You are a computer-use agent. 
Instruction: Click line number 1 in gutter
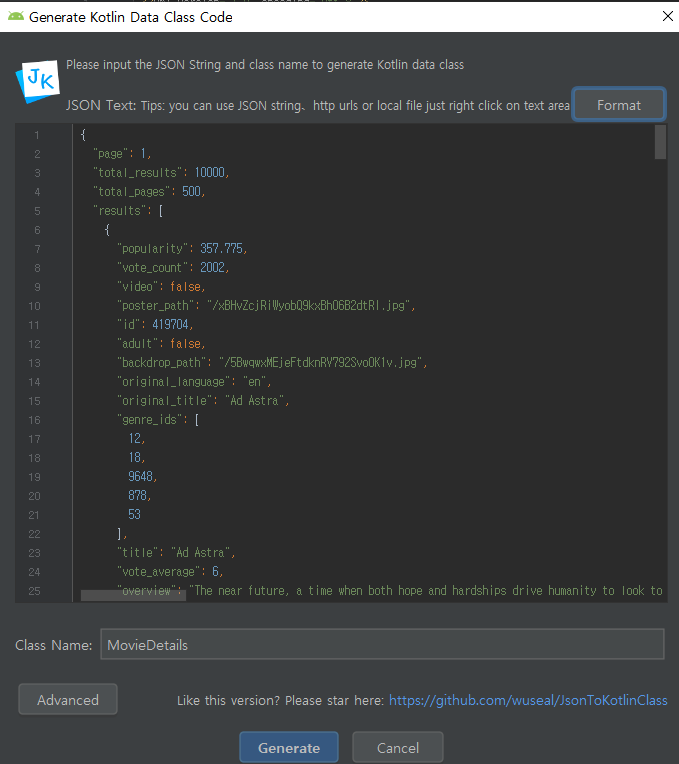click(37, 135)
